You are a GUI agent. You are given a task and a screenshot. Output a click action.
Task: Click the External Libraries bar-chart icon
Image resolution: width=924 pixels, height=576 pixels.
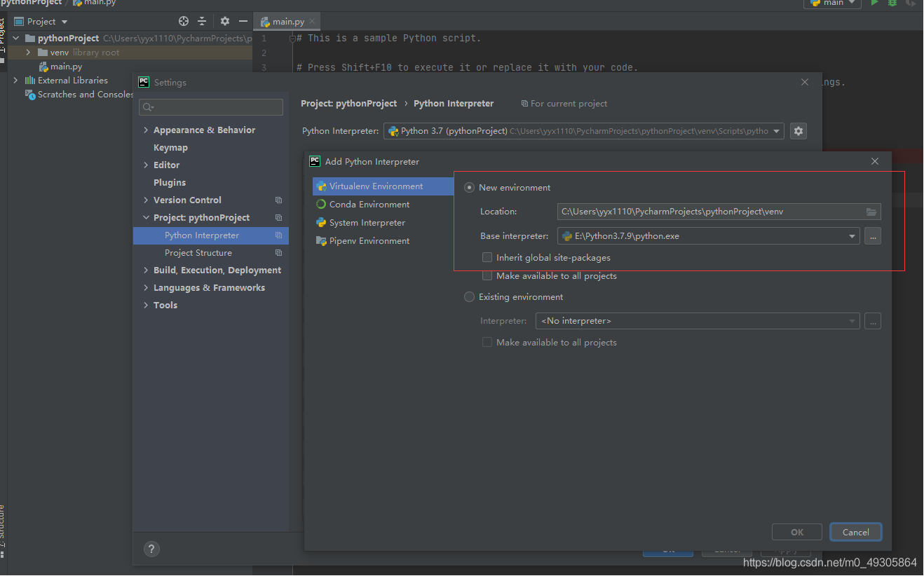tap(30, 81)
